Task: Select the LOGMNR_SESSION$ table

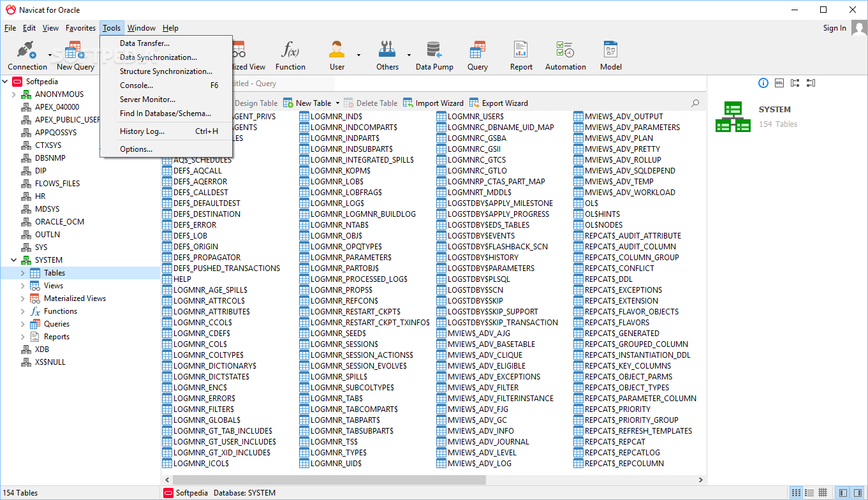Action: (344, 344)
